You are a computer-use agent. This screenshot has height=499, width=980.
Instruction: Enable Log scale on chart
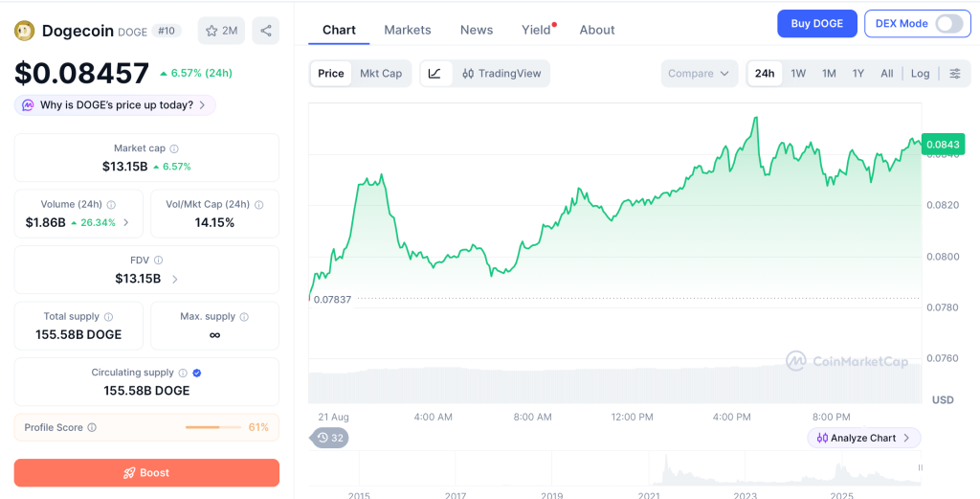tap(920, 73)
